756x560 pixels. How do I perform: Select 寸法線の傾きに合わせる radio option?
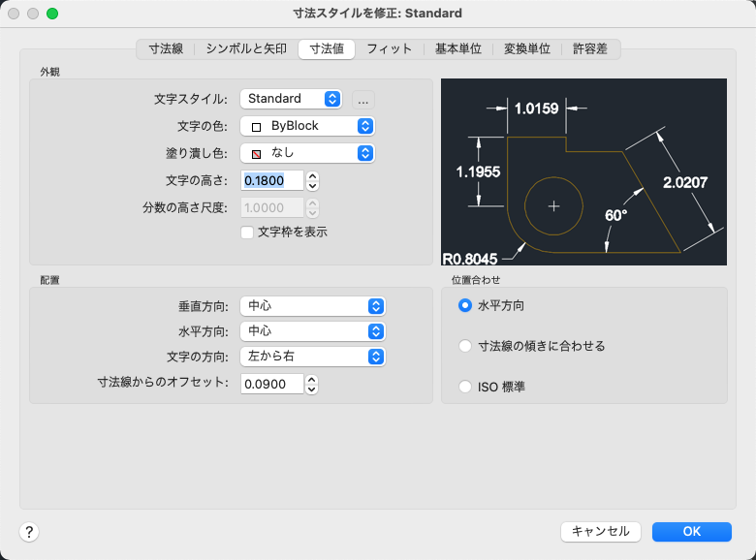click(465, 346)
